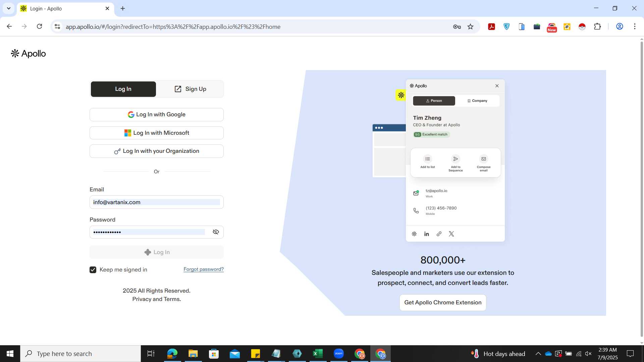This screenshot has height=362, width=644.
Task: Click the Log In submit button
Action: point(156,252)
